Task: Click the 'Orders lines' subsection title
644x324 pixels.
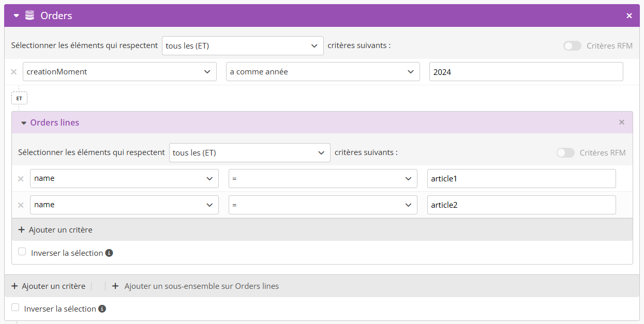Action: (x=55, y=122)
